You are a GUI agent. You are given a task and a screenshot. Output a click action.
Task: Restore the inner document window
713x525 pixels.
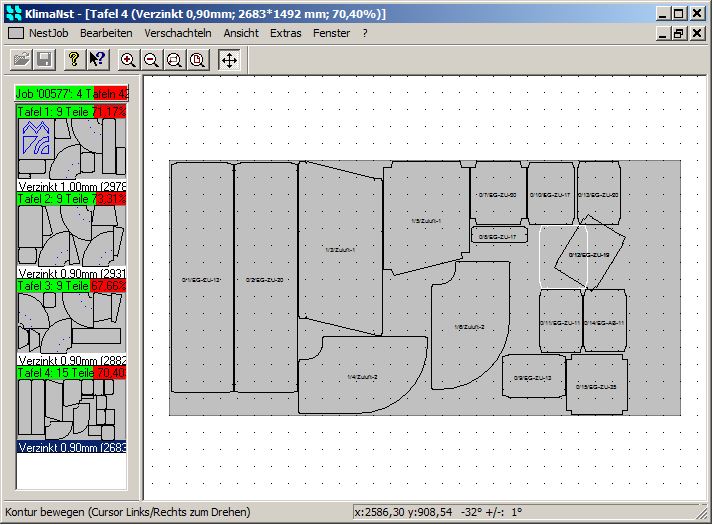point(678,33)
